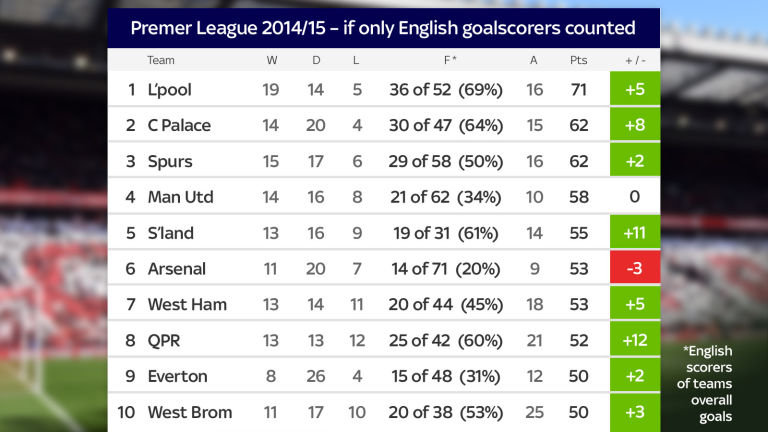The height and width of the screenshot is (432, 768).
Task: Select the Pts column header
Action: tap(579, 60)
